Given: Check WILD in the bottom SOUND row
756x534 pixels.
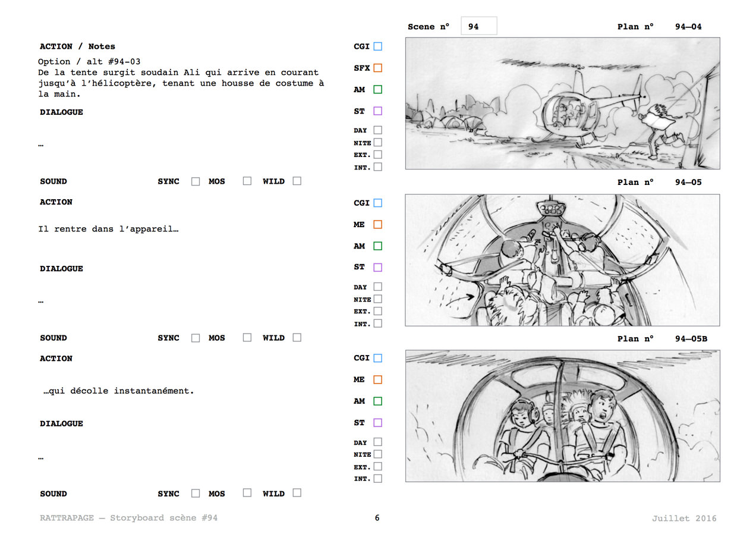Looking at the screenshot, I should tap(297, 493).
